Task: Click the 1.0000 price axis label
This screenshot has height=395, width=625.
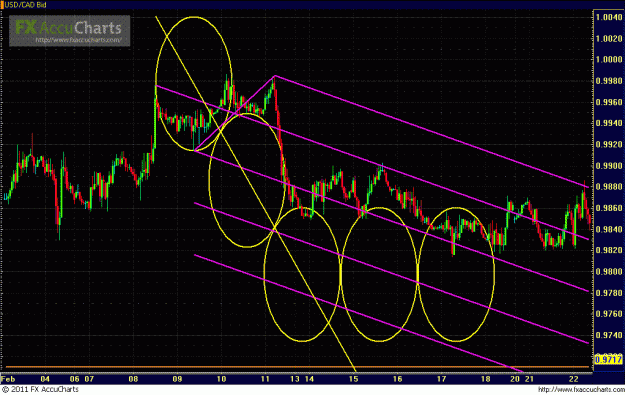Action: pyautogui.click(x=609, y=59)
